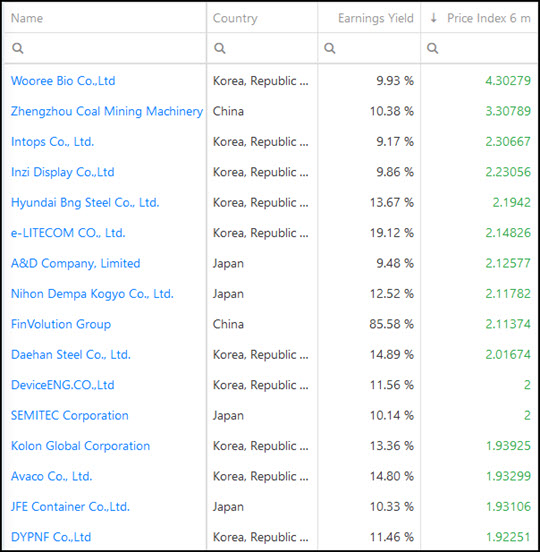This screenshot has height=552, width=540.
Task: Open the Kolon Global Corporation link
Action: point(81,446)
